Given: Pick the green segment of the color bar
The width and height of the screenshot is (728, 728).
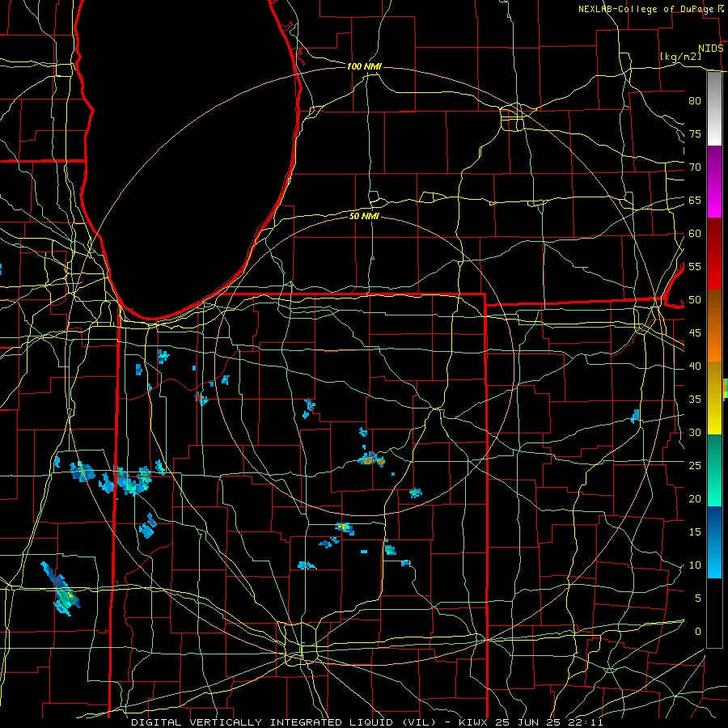Looking at the screenshot, I should click(714, 470).
